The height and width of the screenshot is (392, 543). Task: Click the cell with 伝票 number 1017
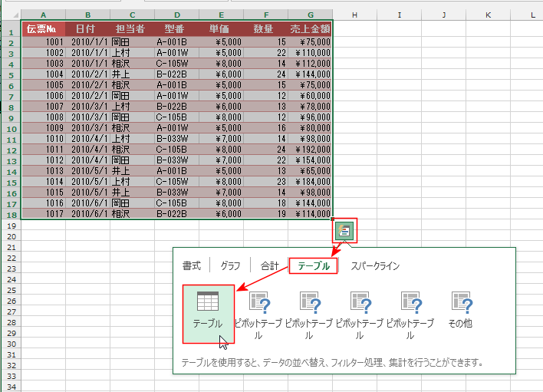(43, 214)
